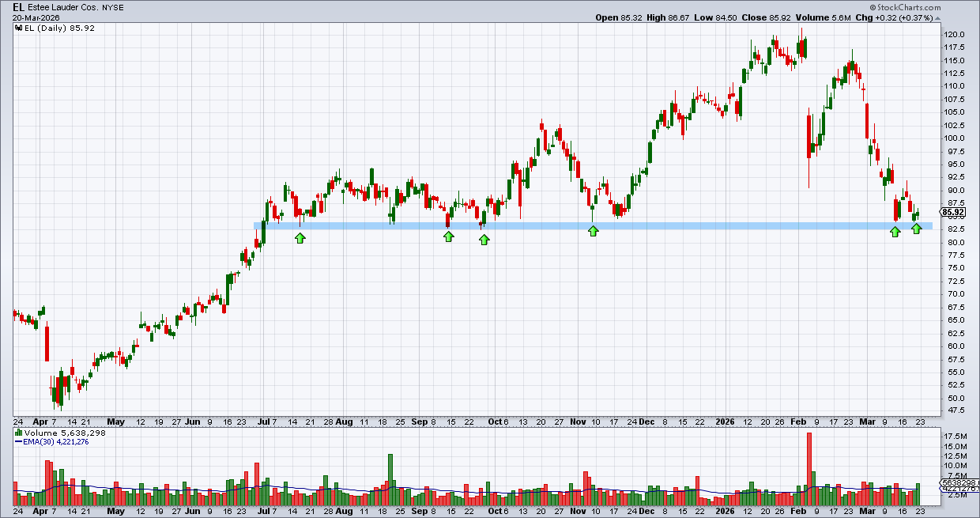Click the EMA(30) 4,221,276 legend entry
This screenshot has height=518, width=980.
(x=52, y=443)
